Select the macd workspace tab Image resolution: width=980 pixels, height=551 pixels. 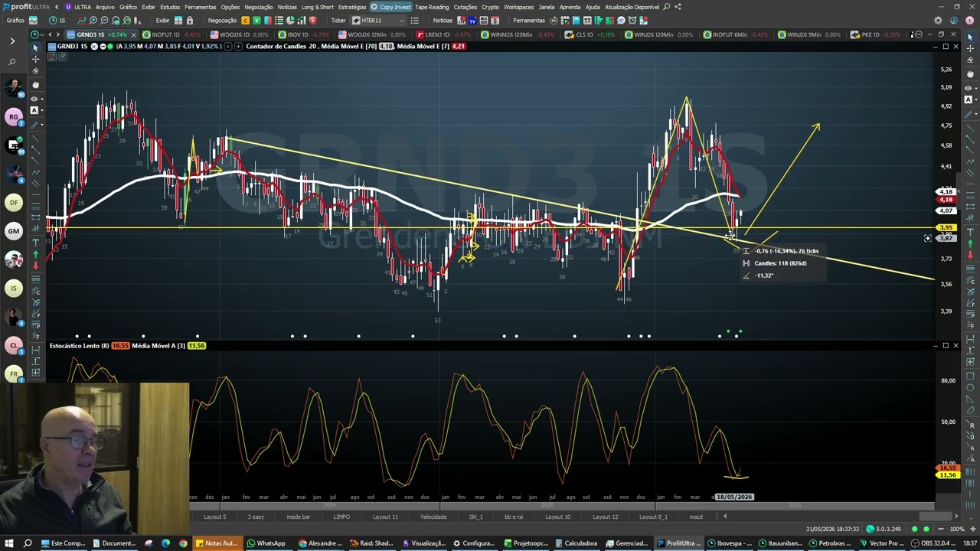pos(695,517)
